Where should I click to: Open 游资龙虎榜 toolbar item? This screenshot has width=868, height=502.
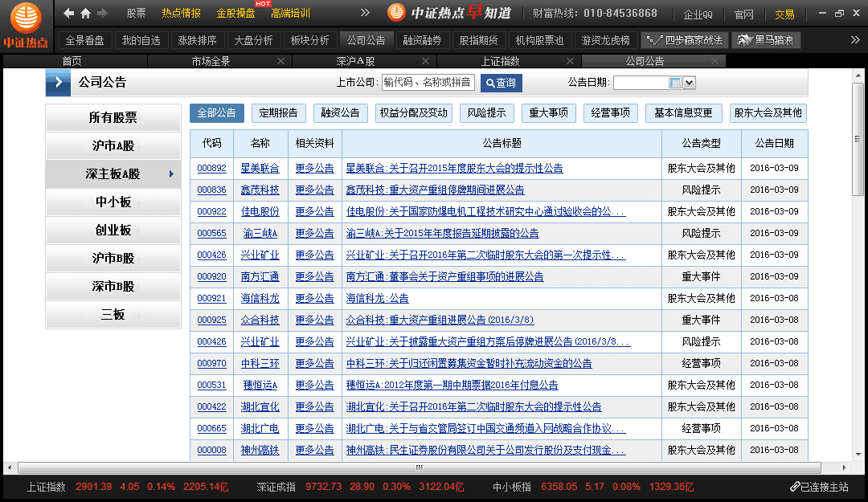(x=606, y=40)
